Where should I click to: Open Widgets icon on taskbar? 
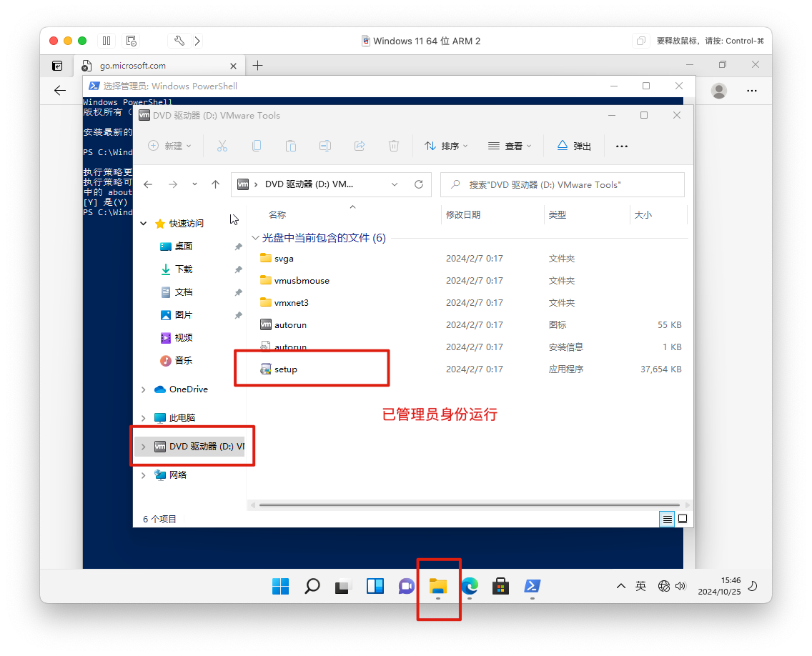(375, 587)
